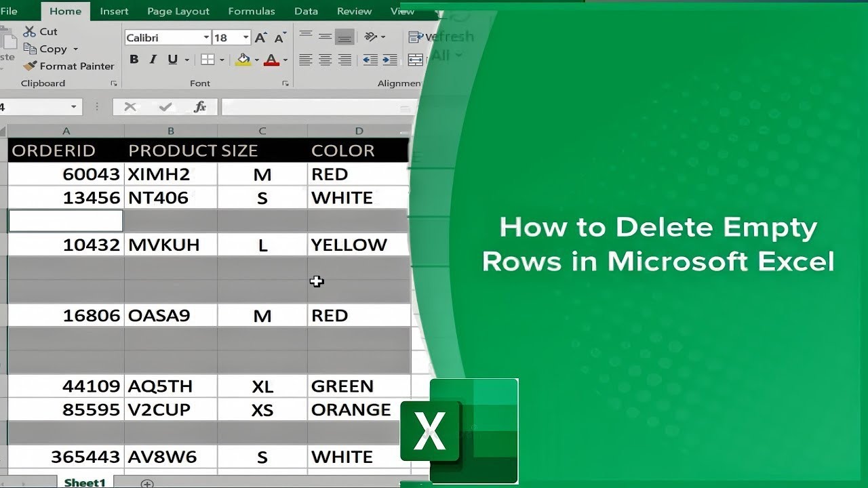Screen dimensions: 868x488
Task: Click the COLOR header cell
Action: coord(359,150)
